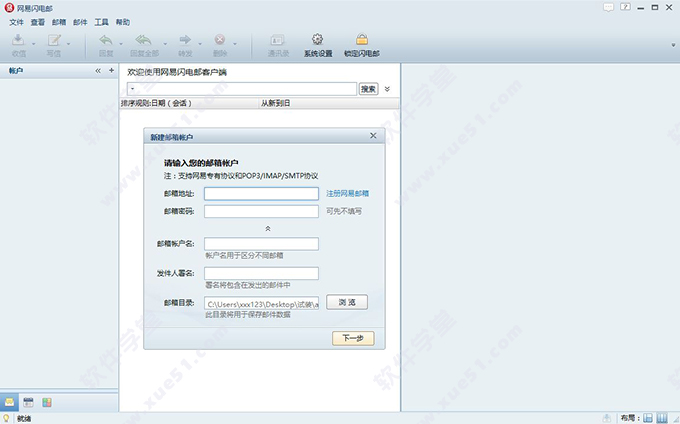Click the NetEase mail logo in title bar
The image size is (680, 424).
pyautogui.click(x=9, y=7)
